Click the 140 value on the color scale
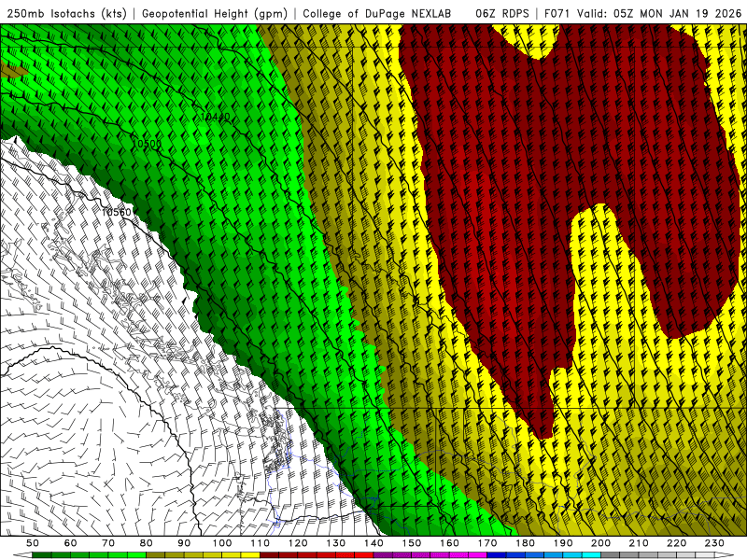The width and height of the screenshot is (747, 560). pyautogui.click(x=373, y=543)
